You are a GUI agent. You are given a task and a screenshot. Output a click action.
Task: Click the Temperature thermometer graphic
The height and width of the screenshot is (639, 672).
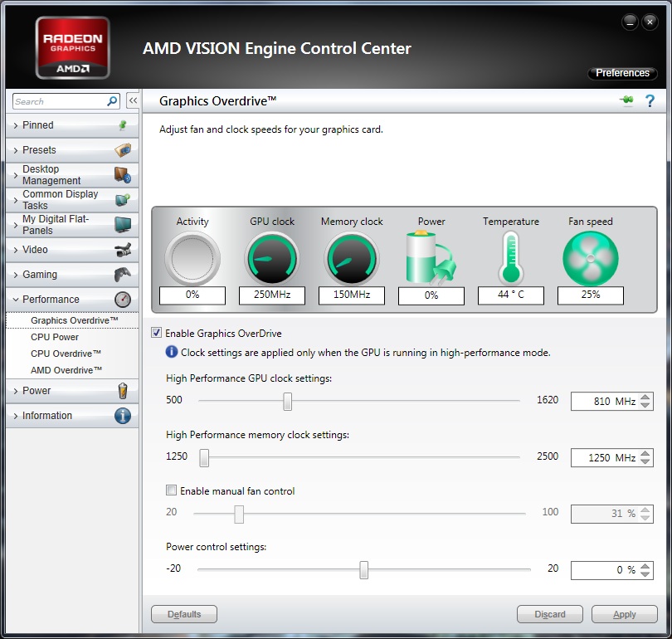pyautogui.click(x=511, y=257)
